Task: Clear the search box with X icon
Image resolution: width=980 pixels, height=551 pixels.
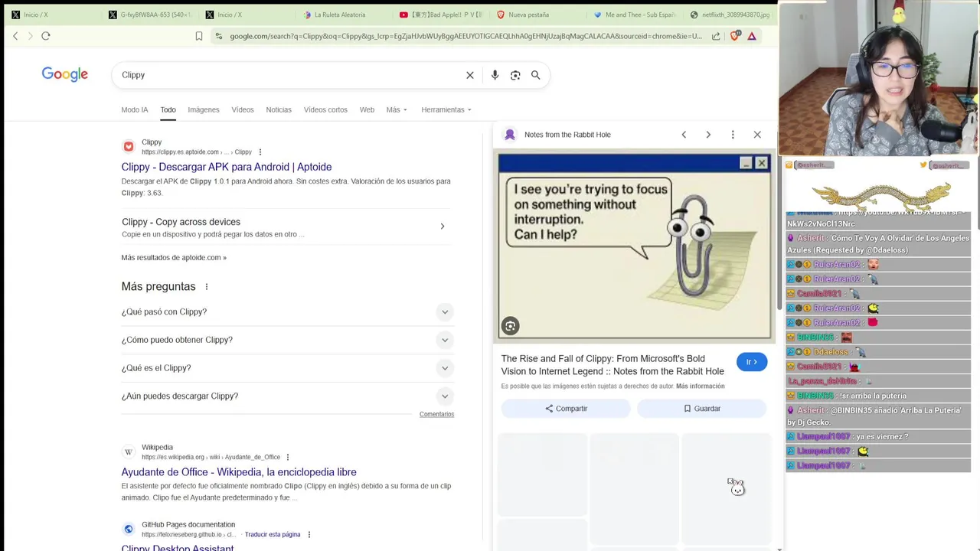Action: [x=470, y=75]
